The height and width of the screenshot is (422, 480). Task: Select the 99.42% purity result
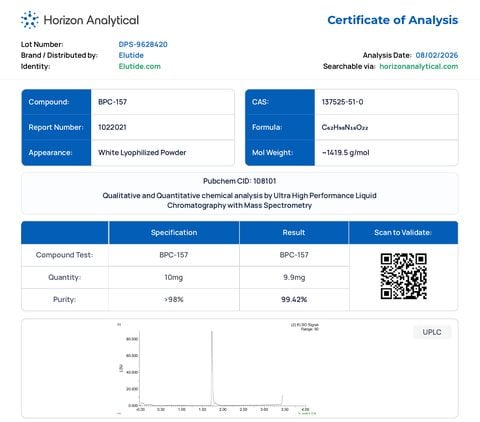tap(294, 299)
